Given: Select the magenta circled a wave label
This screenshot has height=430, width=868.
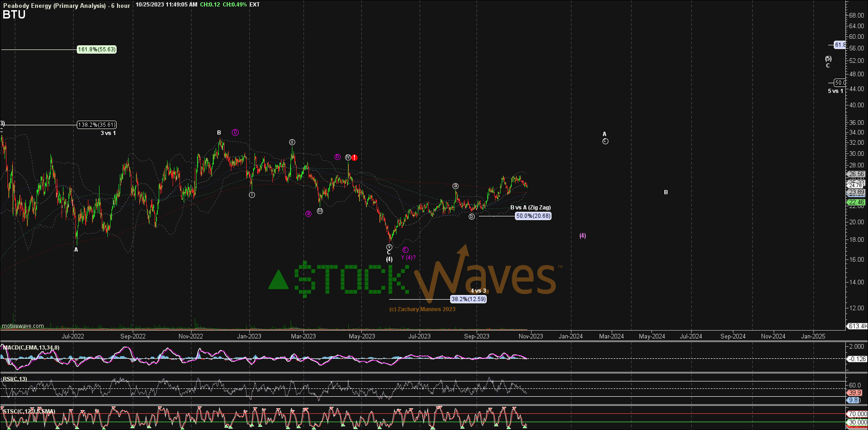Looking at the screenshot, I should click(308, 214).
